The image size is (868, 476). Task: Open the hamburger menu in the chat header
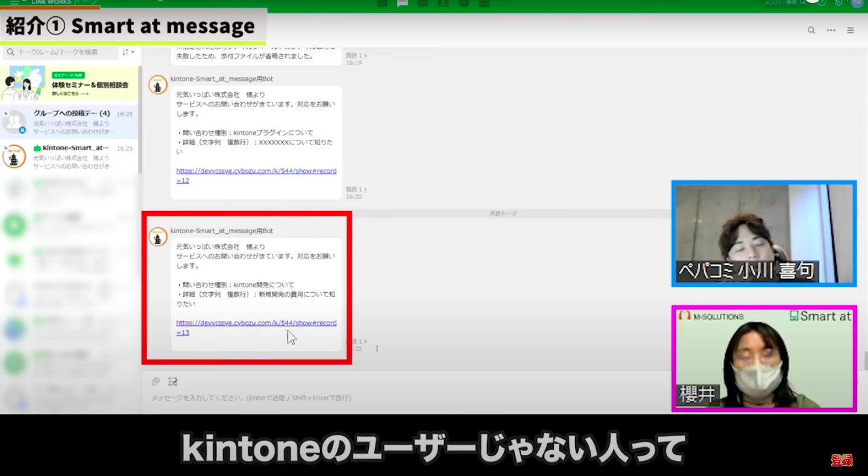coord(851,30)
